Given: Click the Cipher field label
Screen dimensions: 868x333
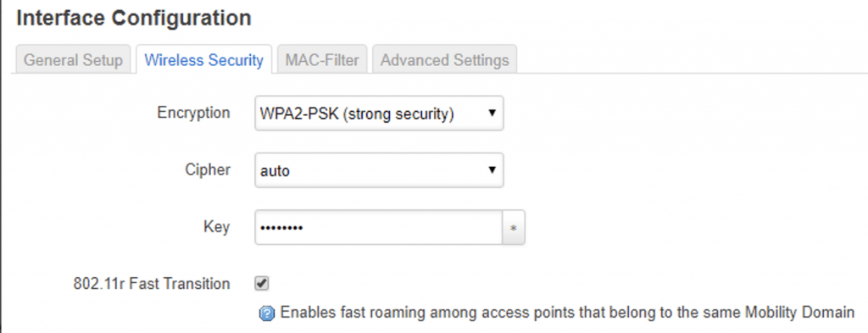Looking at the screenshot, I should (208, 169).
